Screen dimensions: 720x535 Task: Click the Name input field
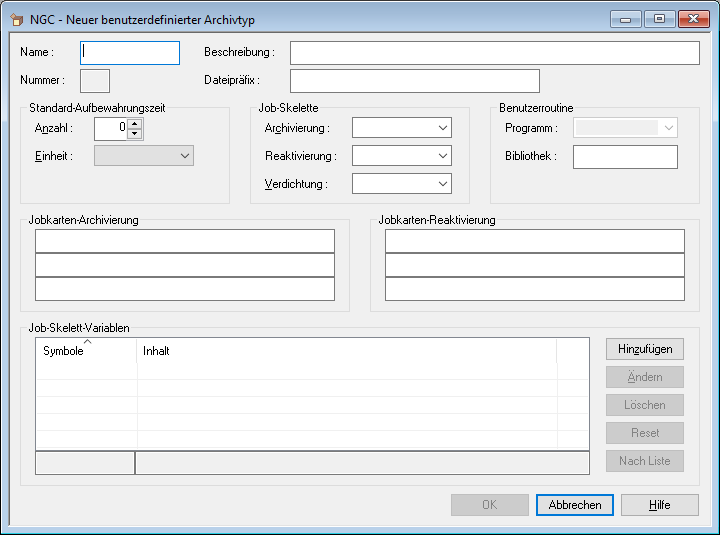point(130,53)
